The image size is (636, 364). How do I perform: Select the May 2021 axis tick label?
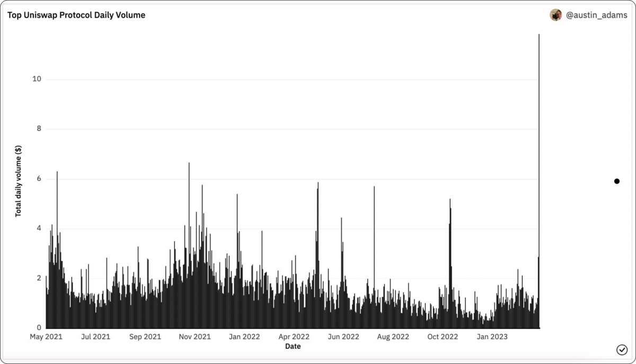coord(46,337)
